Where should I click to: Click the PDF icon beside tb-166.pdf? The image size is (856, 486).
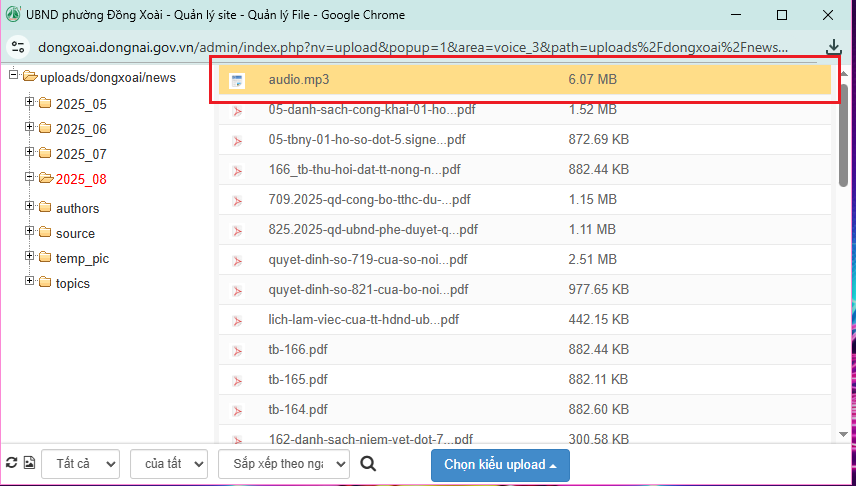point(237,350)
